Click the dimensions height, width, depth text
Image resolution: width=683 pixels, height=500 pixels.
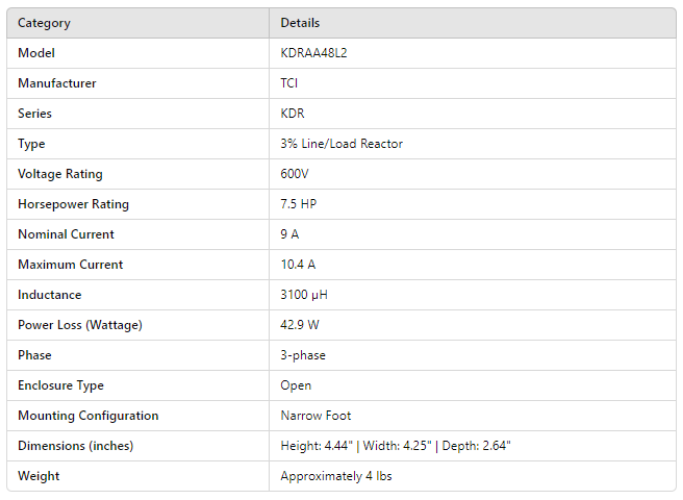396,445
